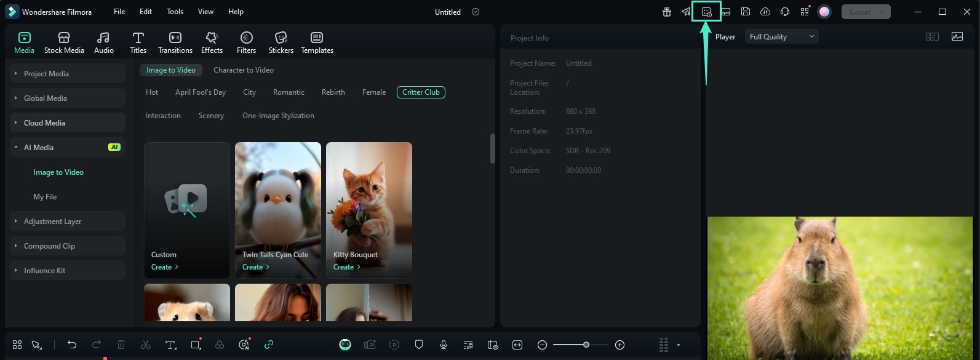
Task: Open the View menu
Action: 205,12
